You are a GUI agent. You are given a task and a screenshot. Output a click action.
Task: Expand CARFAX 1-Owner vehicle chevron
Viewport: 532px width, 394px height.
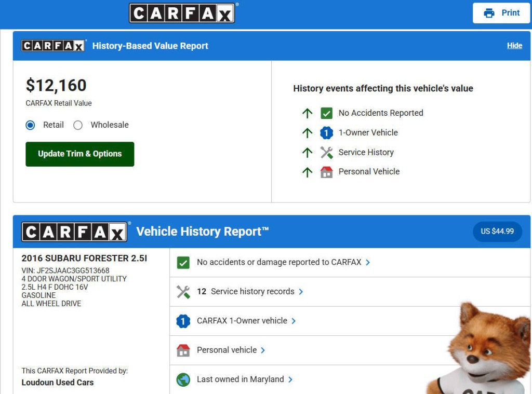click(x=294, y=321)
